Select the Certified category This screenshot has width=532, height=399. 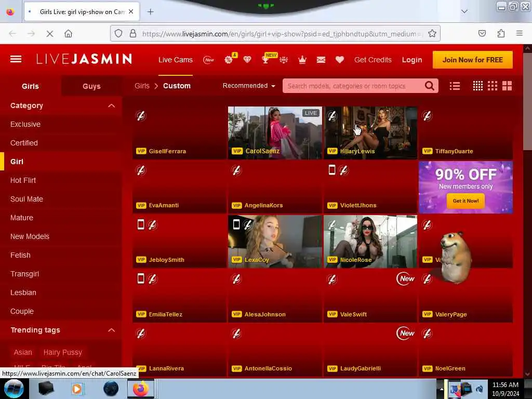24,143
